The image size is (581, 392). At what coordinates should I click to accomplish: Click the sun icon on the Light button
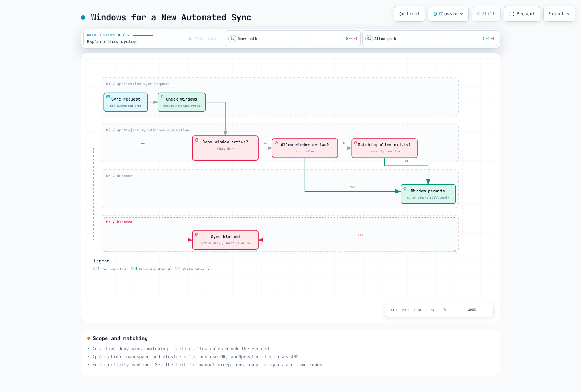tap(402, 14)
